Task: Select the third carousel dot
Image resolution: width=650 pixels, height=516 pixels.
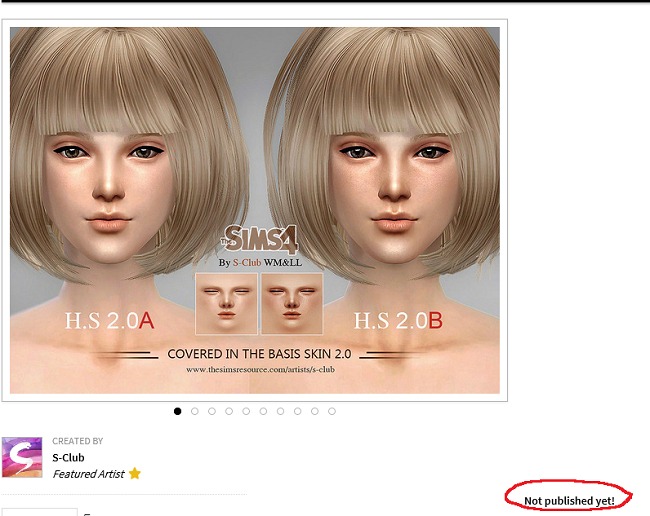Action: click(x=212, y=411)
